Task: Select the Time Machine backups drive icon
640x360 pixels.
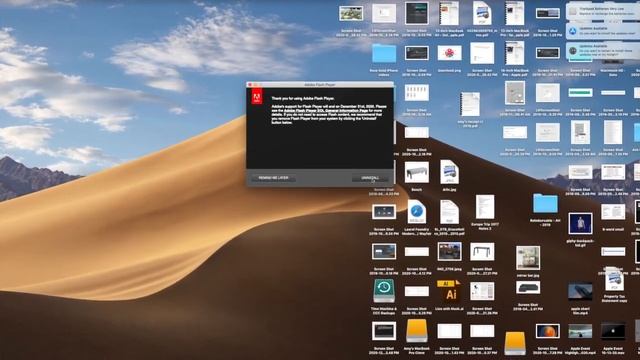Action: pos(384,290)
